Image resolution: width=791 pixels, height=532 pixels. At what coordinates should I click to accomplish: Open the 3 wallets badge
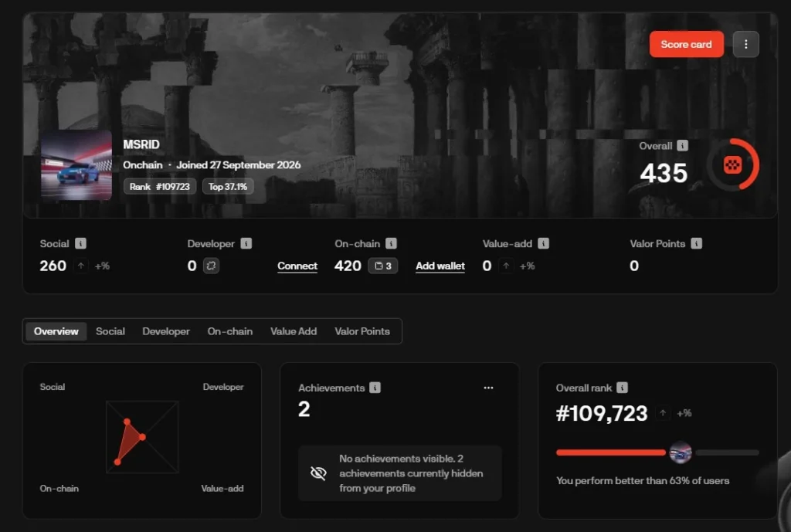(383, 266)
